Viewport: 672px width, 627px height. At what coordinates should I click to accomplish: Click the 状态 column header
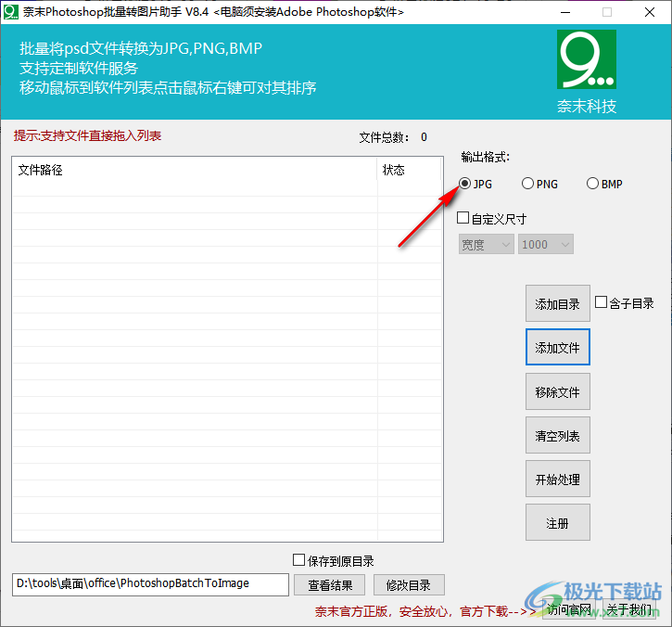[x=410, y=170]
